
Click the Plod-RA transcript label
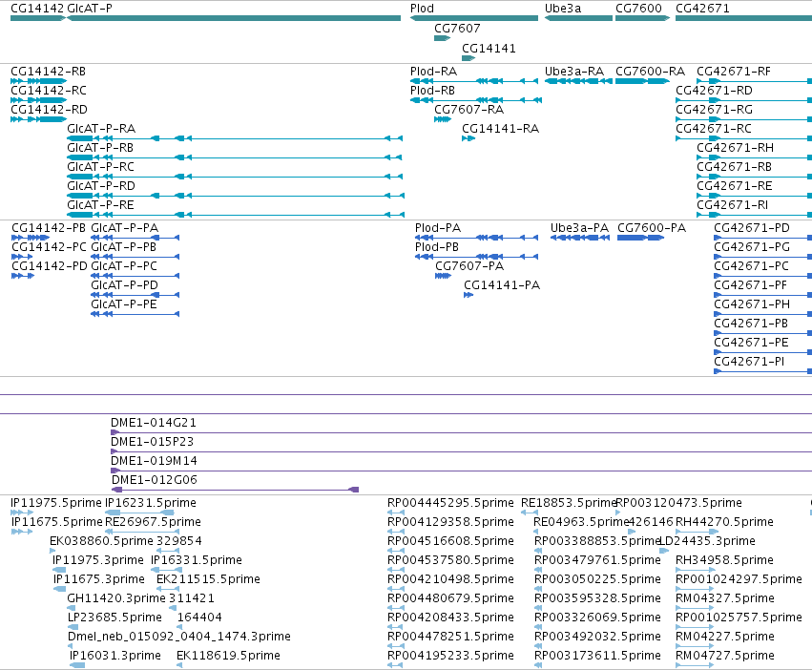click(x=433, y=71)
